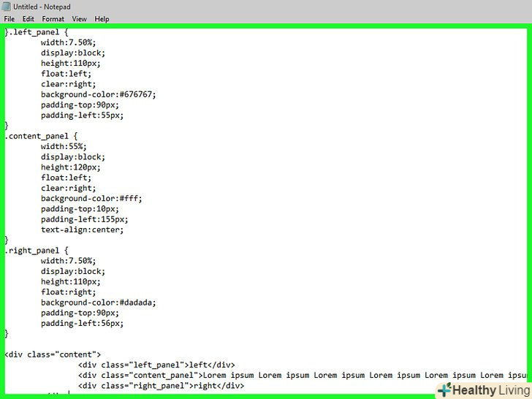The width and height of the screenshot is (532, 399).
Task: Click the 'text-align:center;' line
Action: point(82,229)
